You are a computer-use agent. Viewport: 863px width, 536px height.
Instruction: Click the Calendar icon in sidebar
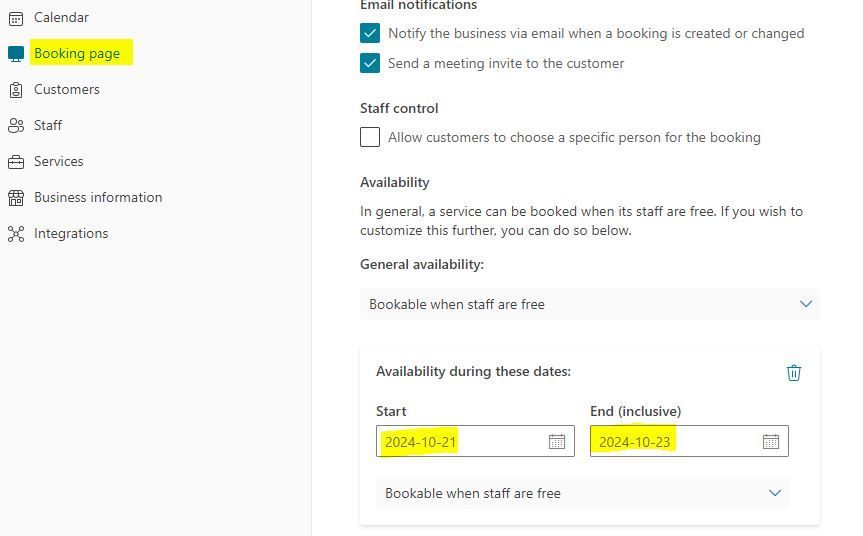coord(16,18)
